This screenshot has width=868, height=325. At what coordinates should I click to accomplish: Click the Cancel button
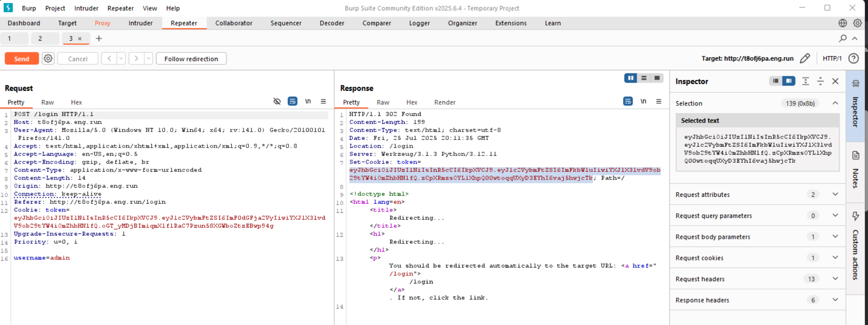[78, 58]
